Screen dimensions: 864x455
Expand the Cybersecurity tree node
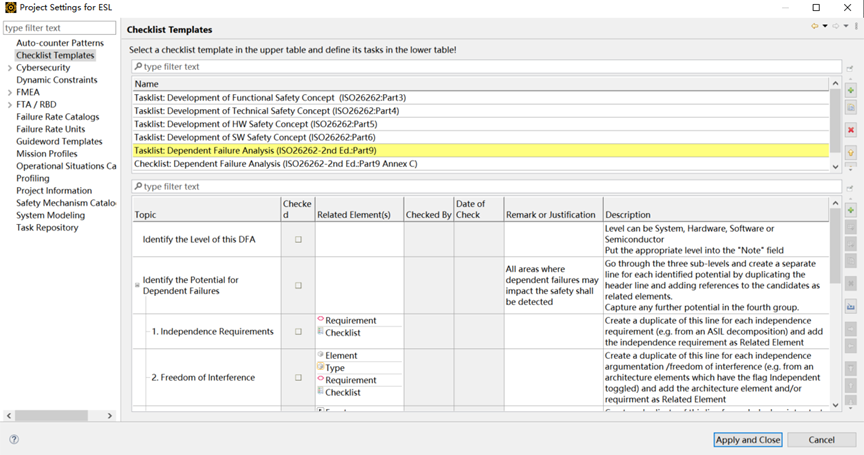tap(9, 68)
